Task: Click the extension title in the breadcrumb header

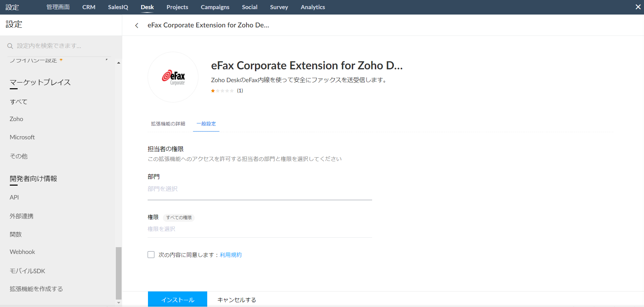Action: point(208,25)
